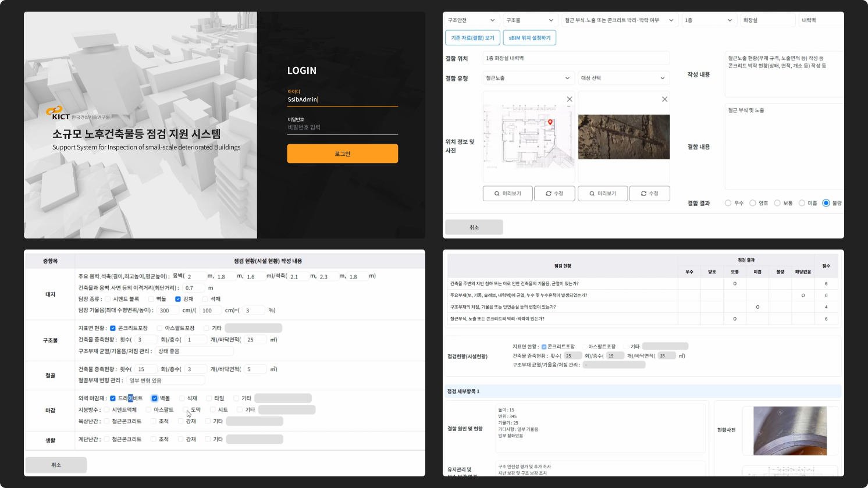The width and height of the screenshot is (868, 488).
Task: Remove the rebar photo with its X icon
Action: tap(664, 99)
